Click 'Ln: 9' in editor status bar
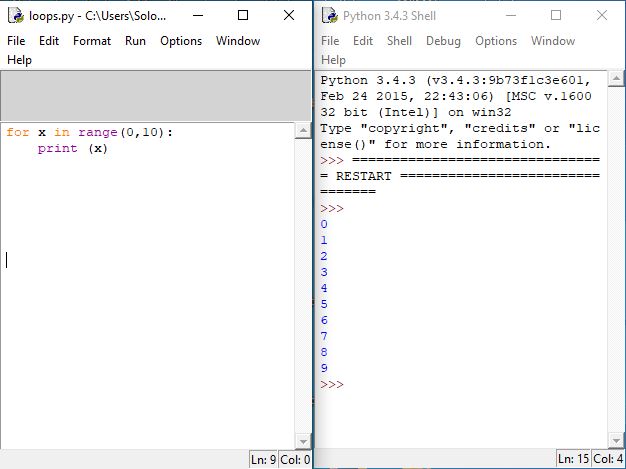The height and width of the screenshot is (469, 626). 263,460
